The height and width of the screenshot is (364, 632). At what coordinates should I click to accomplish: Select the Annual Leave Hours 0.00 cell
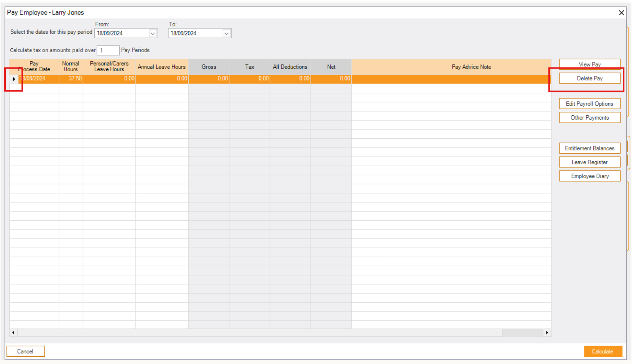[x=162, y=79]
